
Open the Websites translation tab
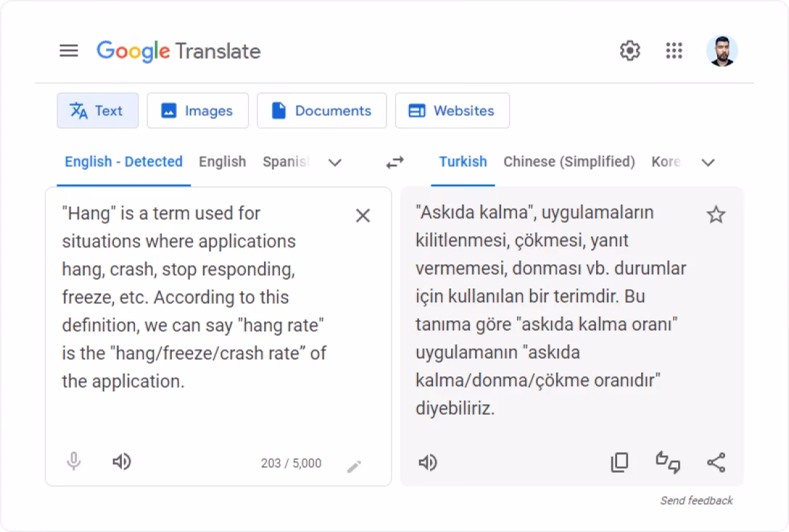tap(452, 111)
